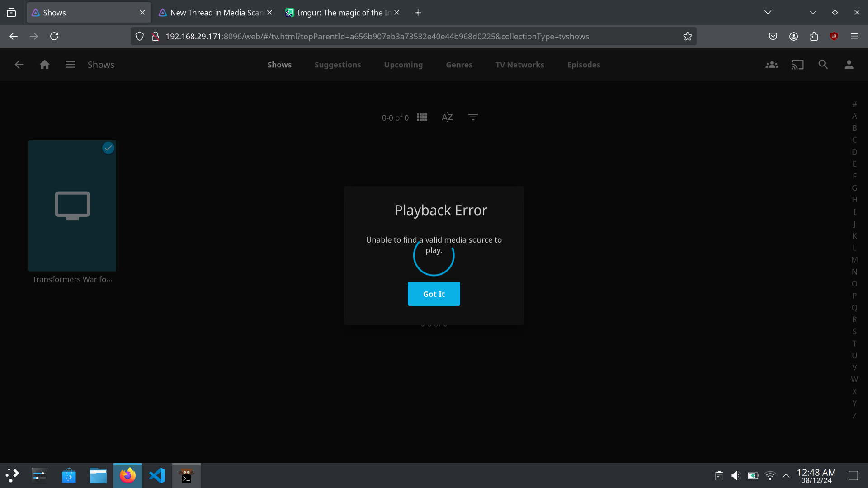Click the Got It button

tap(434, 294)
